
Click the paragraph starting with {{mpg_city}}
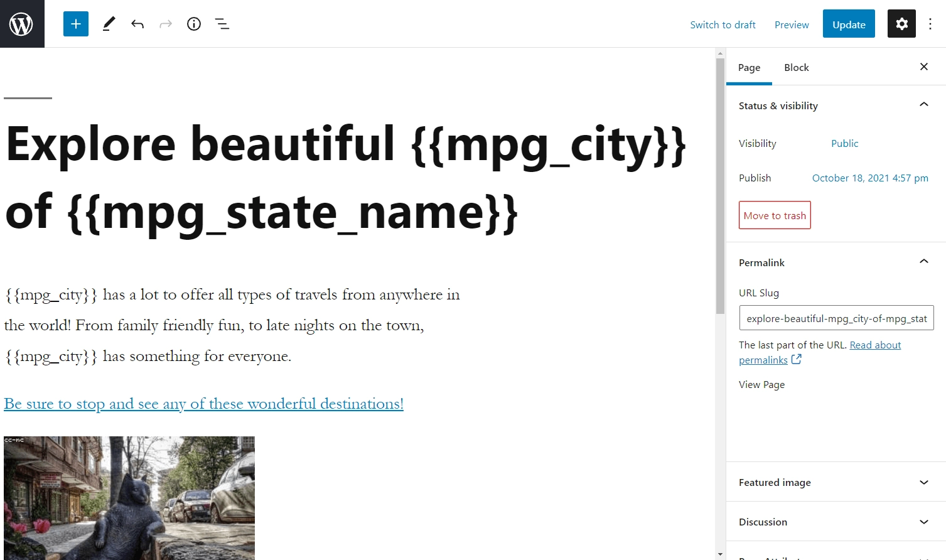232,325
